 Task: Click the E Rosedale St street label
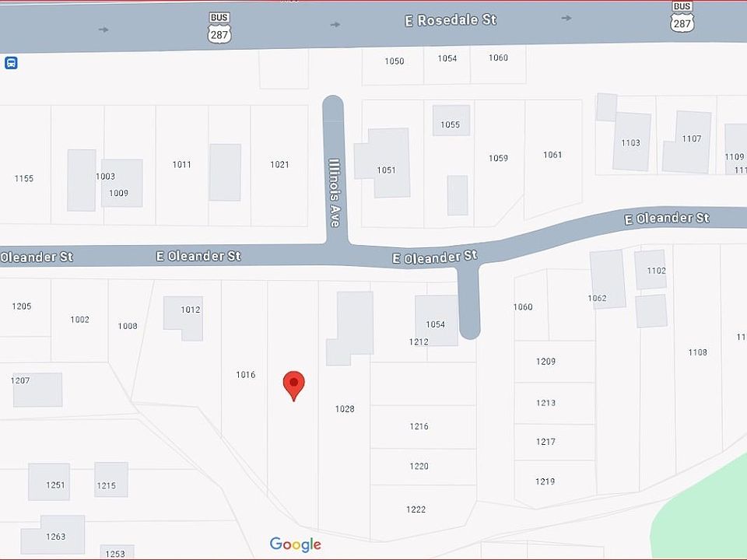click(451, 20)
